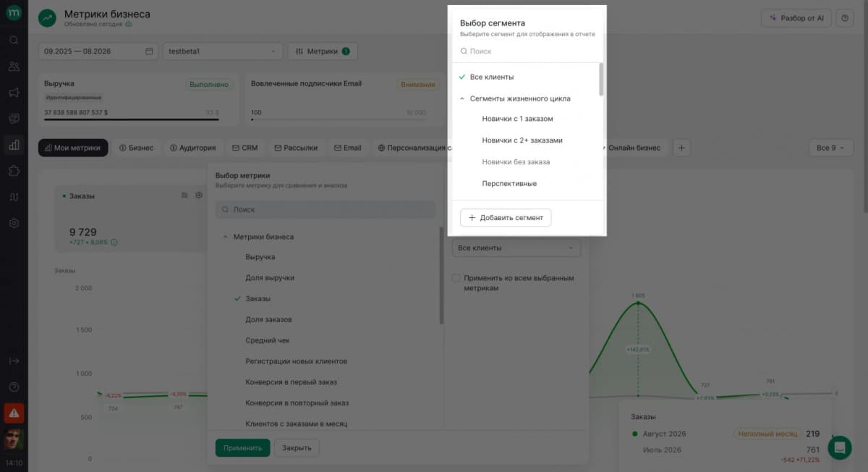Collapse 'Сегменты жизненного цикла' group
The image size is (868, 472).
462,98
